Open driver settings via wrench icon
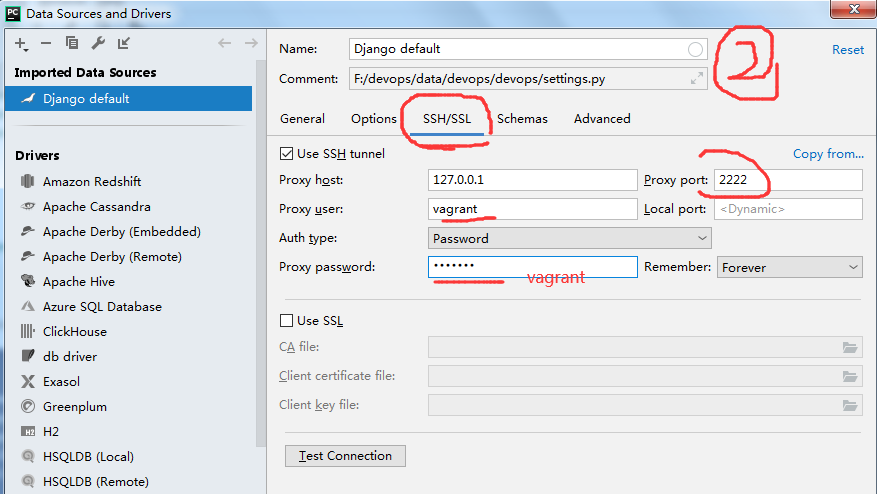The width and height of the screenshot is (877, 494). (98, 43)
